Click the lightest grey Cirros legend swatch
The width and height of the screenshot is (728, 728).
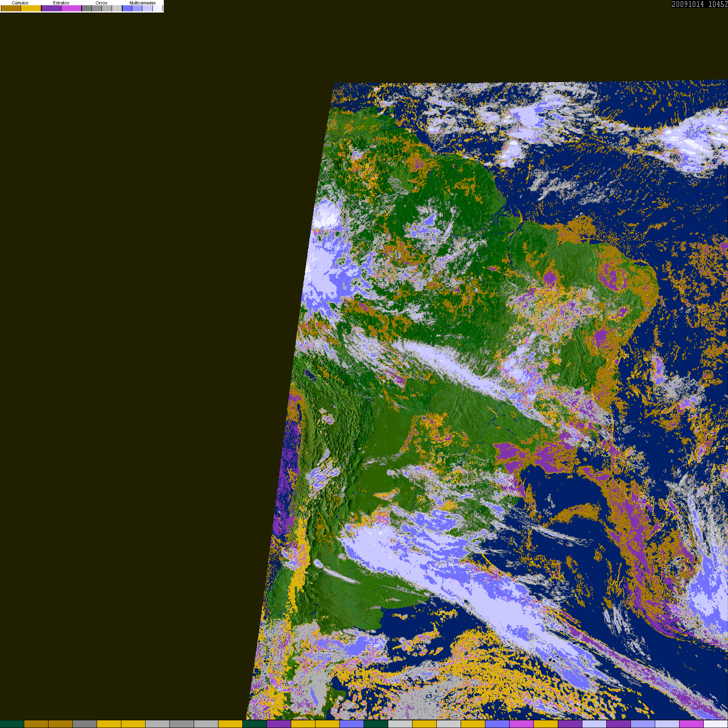point(117,8)
